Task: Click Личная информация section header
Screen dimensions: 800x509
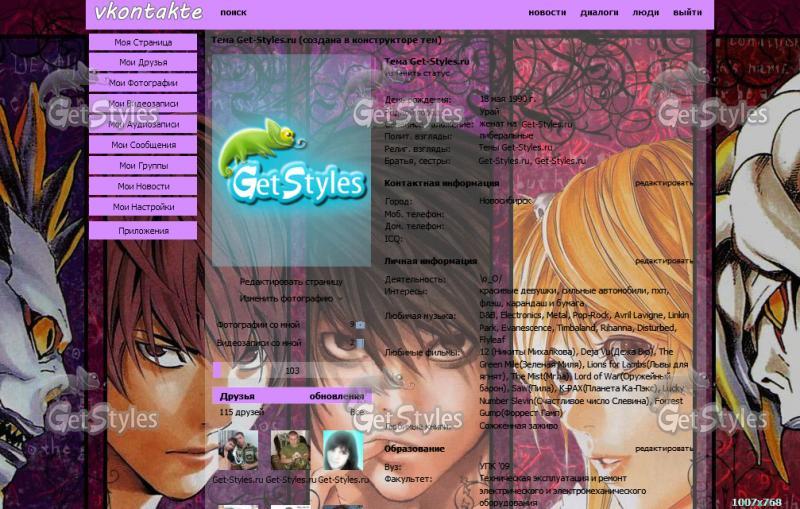Action: tap(430, 261)
